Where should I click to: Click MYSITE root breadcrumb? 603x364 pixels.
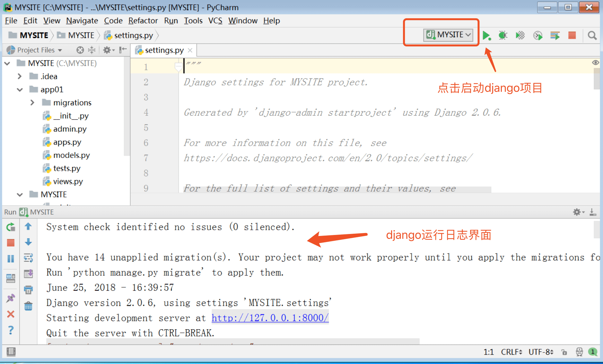click(29, 35)
